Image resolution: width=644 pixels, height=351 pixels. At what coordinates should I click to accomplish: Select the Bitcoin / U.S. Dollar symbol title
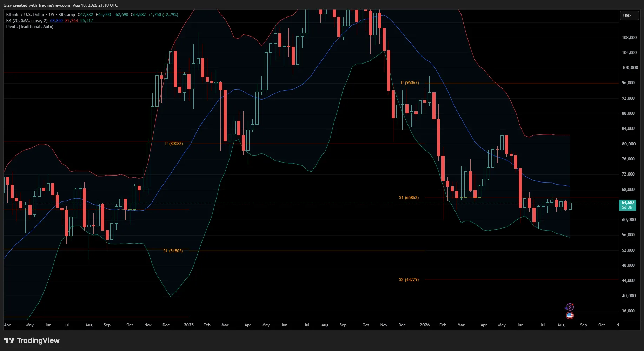tap(25, 15)
